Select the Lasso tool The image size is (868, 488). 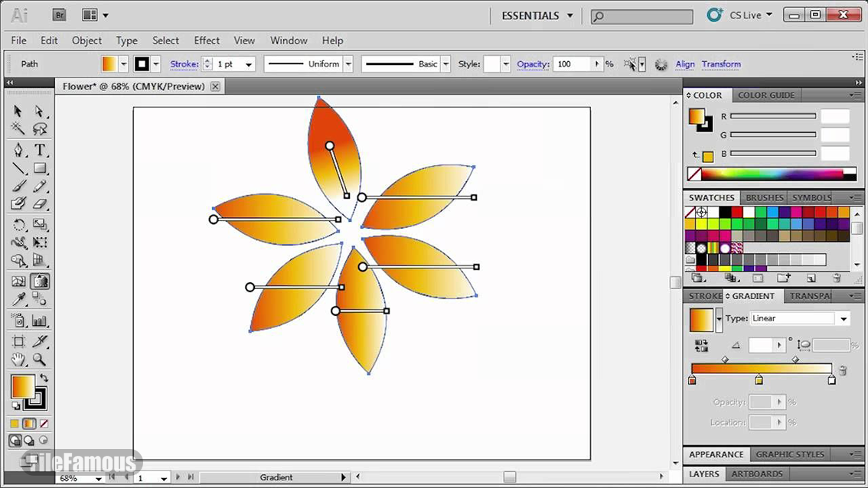(39, 129)
